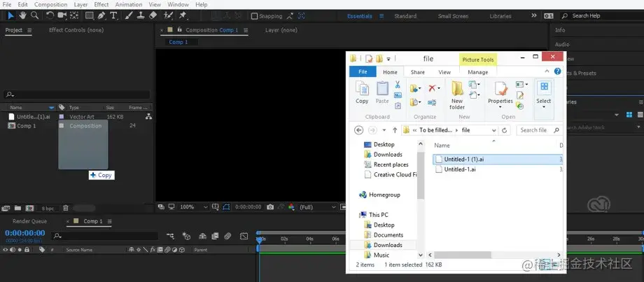
Task: Create a new folder in Project panel
Action: (17, 209)
